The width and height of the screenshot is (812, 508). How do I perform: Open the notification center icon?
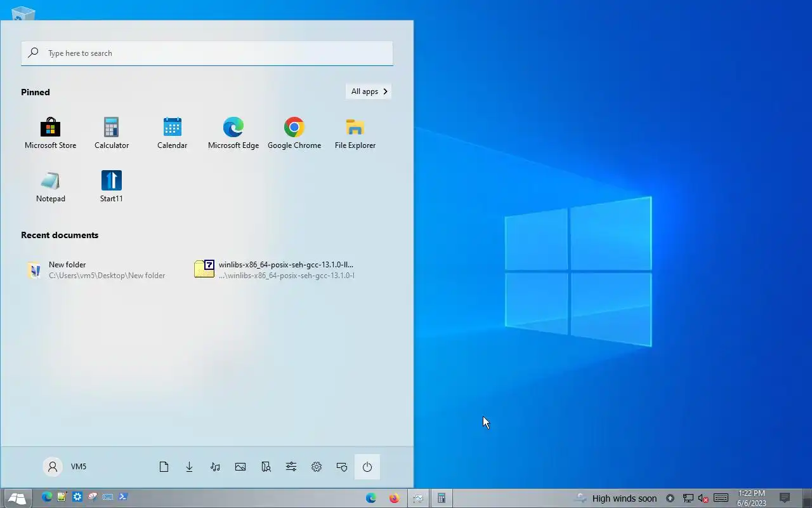(785, 498)
